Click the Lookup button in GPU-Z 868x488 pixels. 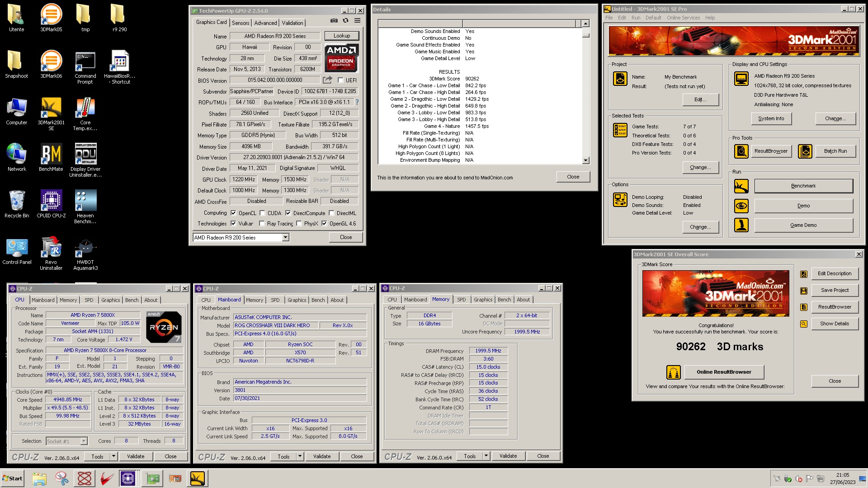(342, 36)
